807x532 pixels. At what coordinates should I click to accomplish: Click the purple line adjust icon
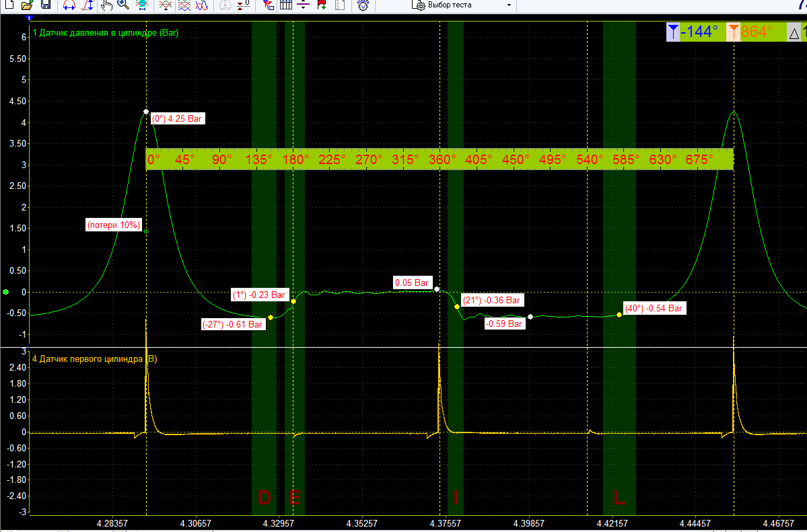click(303, 5)
